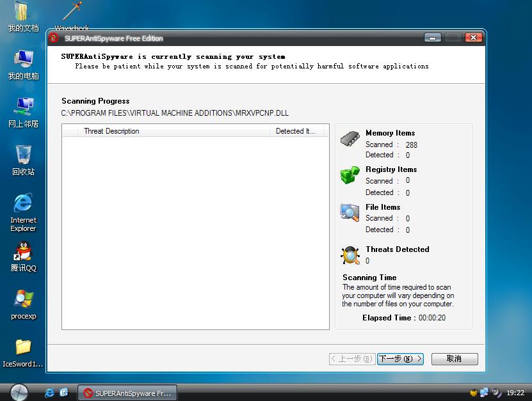Click the Memory Items Scanned value 288
This screenshot has width=532, height=401.
411,145
